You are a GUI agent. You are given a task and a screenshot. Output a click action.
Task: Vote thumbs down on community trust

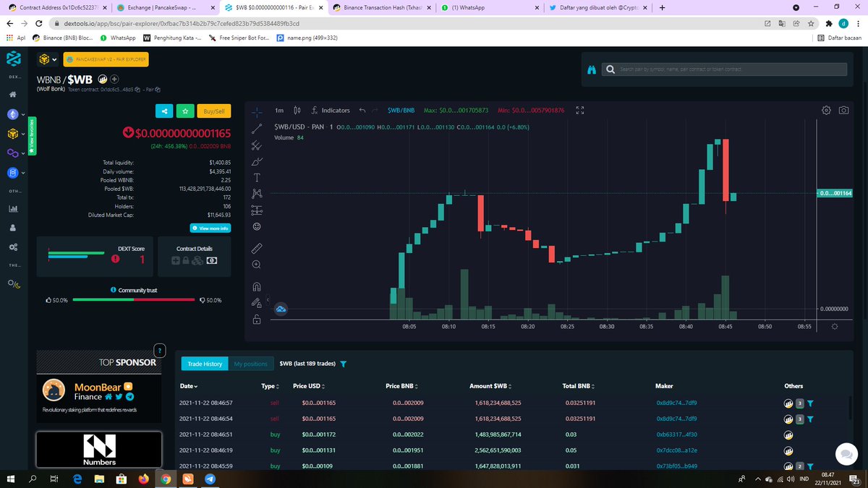[x=202, y=299]
